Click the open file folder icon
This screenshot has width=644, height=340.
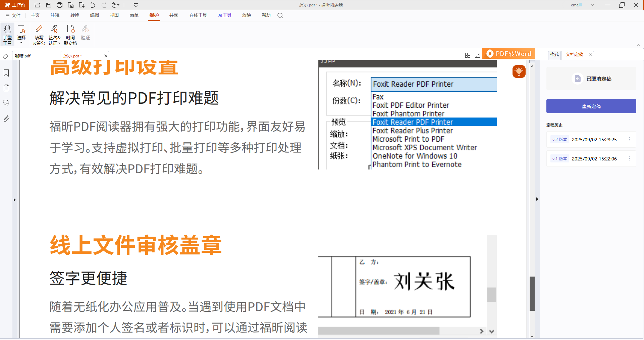click(38, 5)
